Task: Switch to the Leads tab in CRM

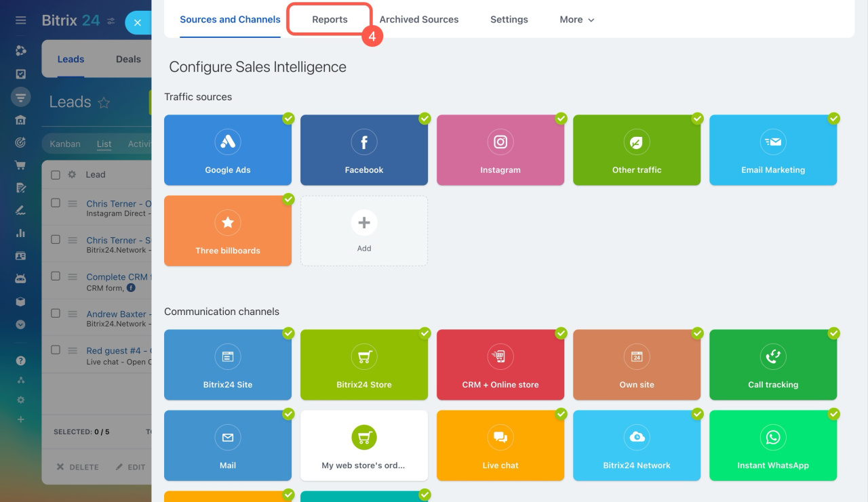Action: pyautogui.click(x=71, y=59)
